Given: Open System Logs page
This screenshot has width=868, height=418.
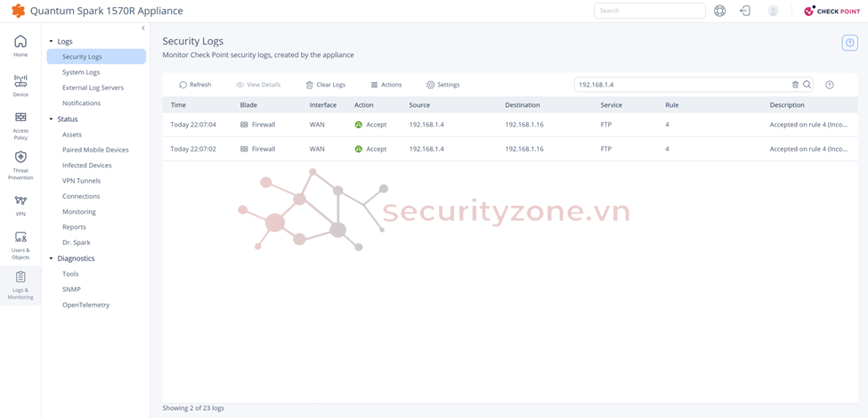Looking at the screenshot, I should pyautogui.click(x=81, y=72).
